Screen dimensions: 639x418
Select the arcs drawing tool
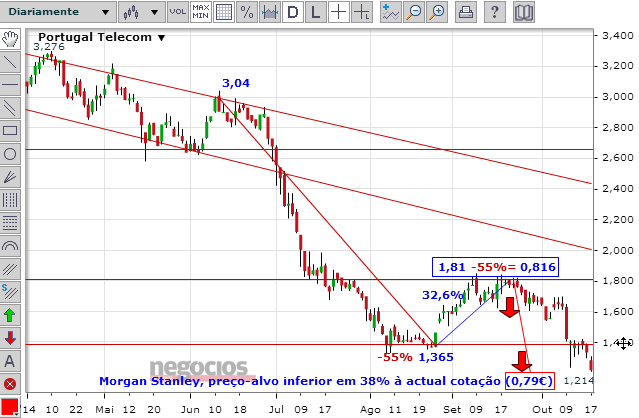click(10, 246)
